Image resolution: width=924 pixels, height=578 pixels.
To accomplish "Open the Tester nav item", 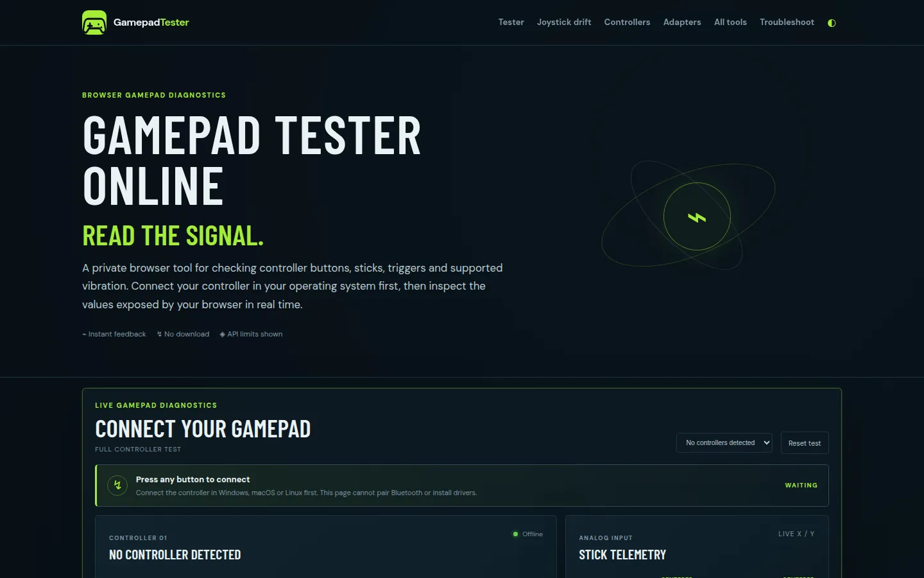I will (511, 22).
